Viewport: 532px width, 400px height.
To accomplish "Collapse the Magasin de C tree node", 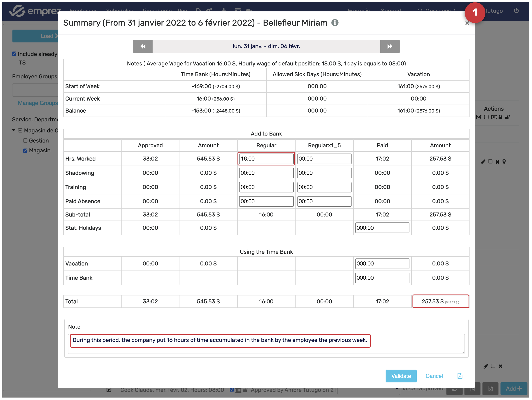I will 14,130.
